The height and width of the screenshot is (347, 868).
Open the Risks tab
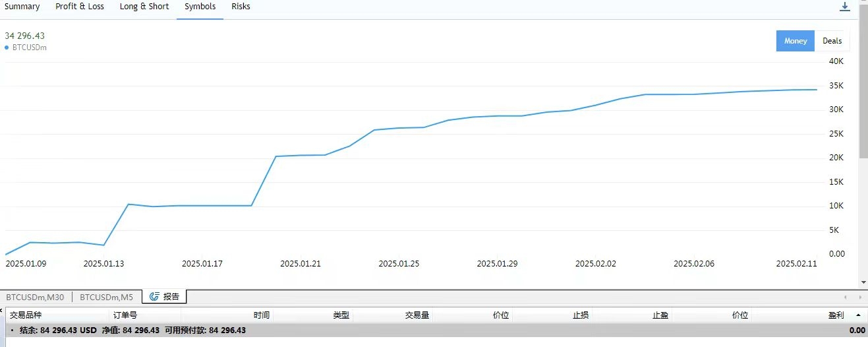(241, 7)
